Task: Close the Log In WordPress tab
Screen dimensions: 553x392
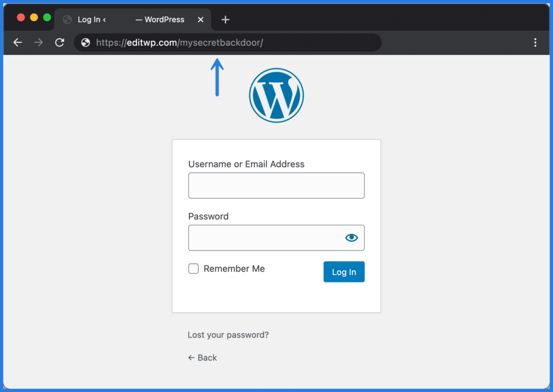Action: tap(201, 20)
